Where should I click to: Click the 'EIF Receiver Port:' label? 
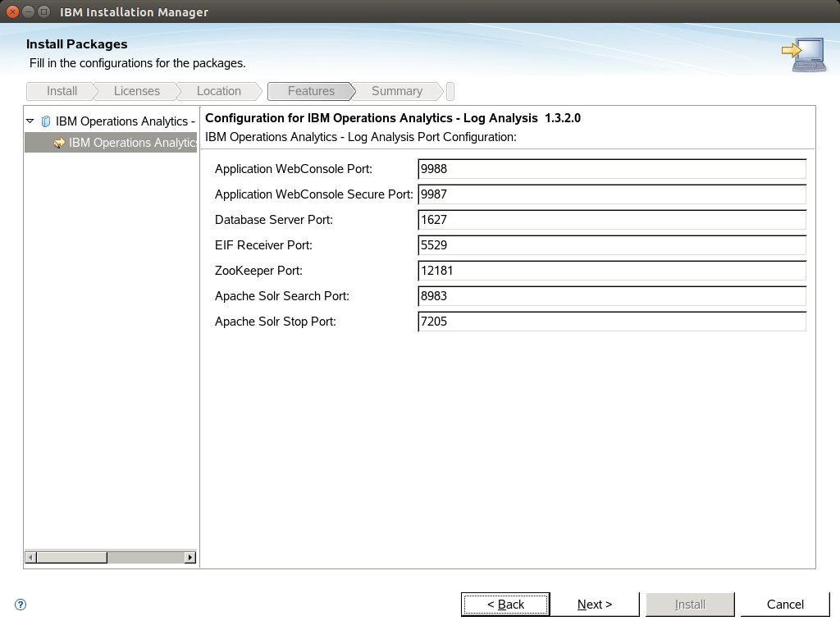[x=263, y=245]
